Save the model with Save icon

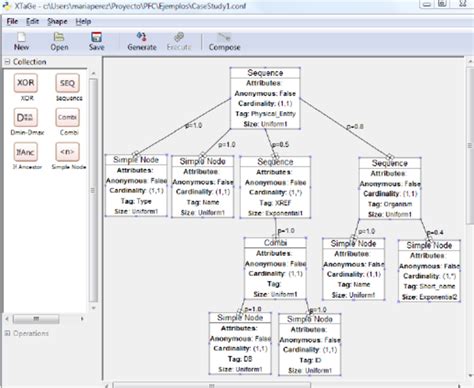(97, 37)
